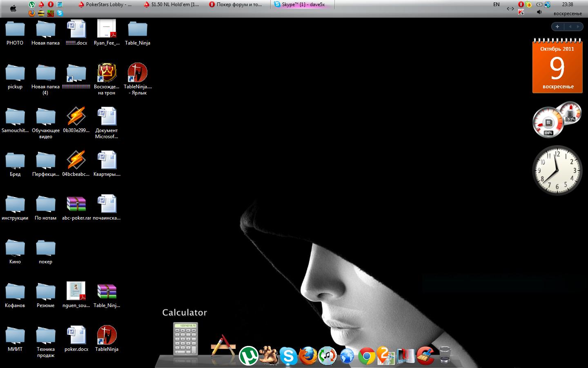Launch Firefox from the dock
The height and width of the screenshot is (368, 588).
pos(308,356)
